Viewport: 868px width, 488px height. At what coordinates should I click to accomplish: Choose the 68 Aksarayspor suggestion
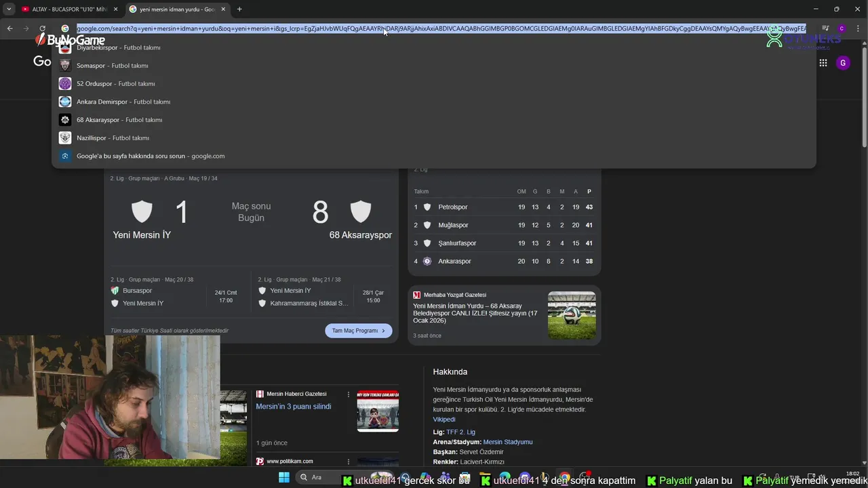(x=434, y=120)
